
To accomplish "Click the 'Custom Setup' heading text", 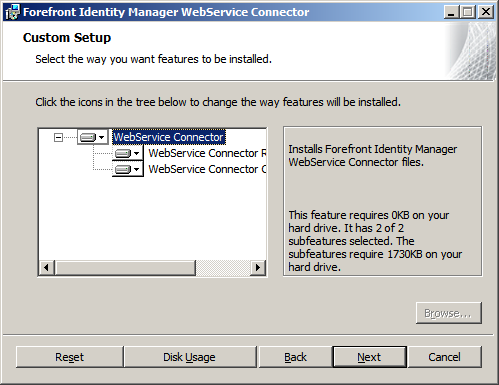I will pos(67,38).
